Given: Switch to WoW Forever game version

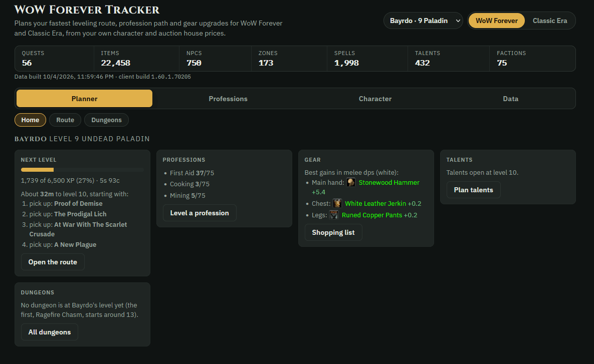Looking at the screenshot, I should (x=496, y=21).
